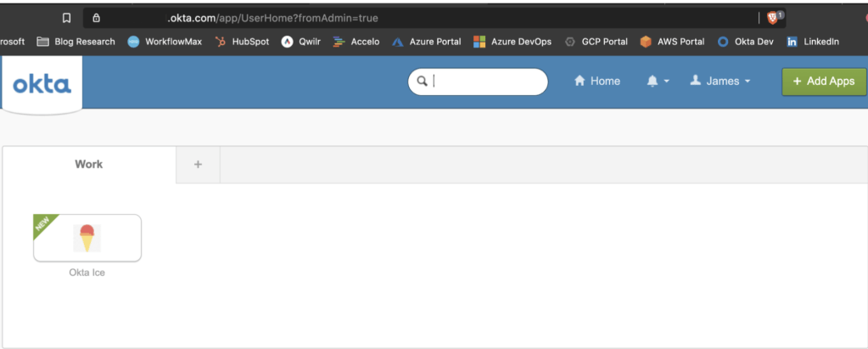Go to Home in the header
Image resolution: width=868 pixels, height=349 pixels.
597,82
